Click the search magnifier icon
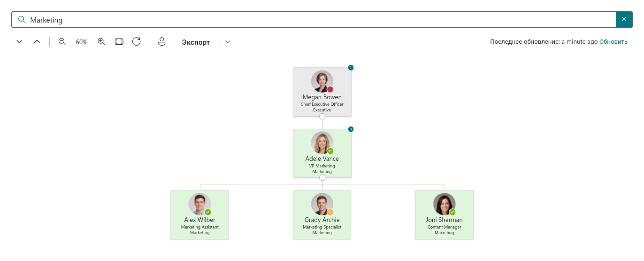 click(22, 20)
